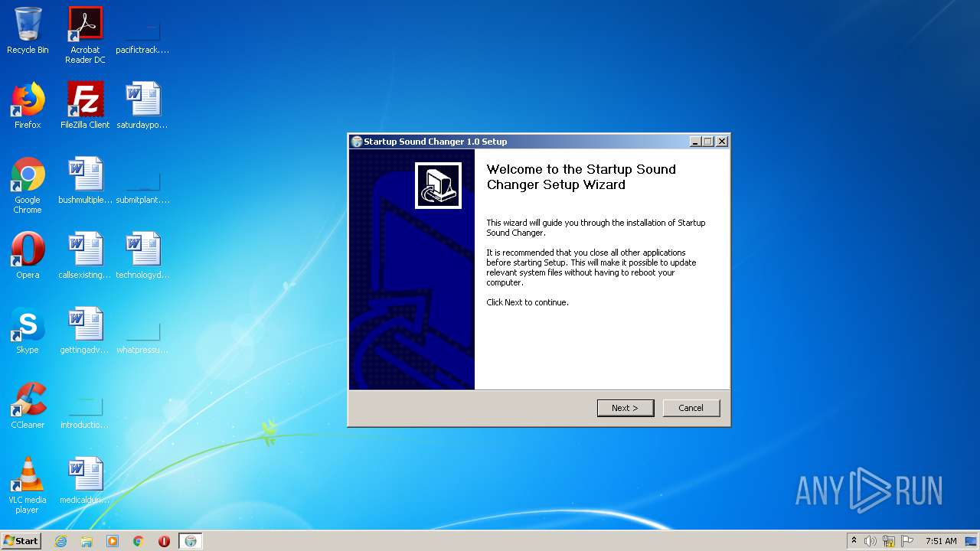980x551 pixels.
Task: Open Opera from the taskbar
Action: click(164, 541)
